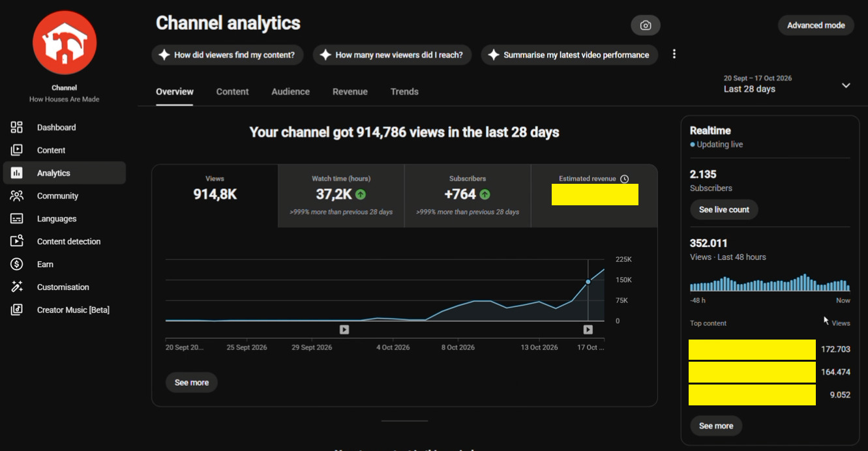
Task: Click the channel logo avatar
Action: [x=65, y=42]
